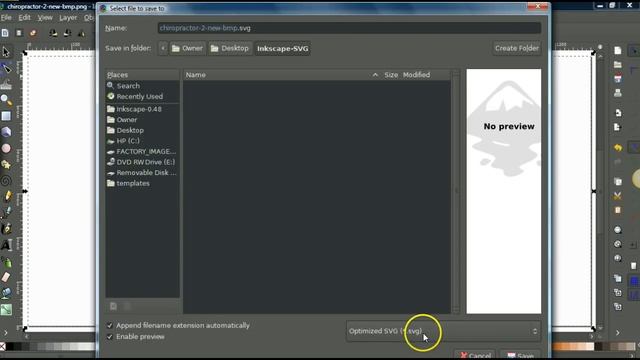Expand hidden commands chevron below right toolbar
Image resolution: width=640 pixels, height=360 pixels.
pos(618,333)
